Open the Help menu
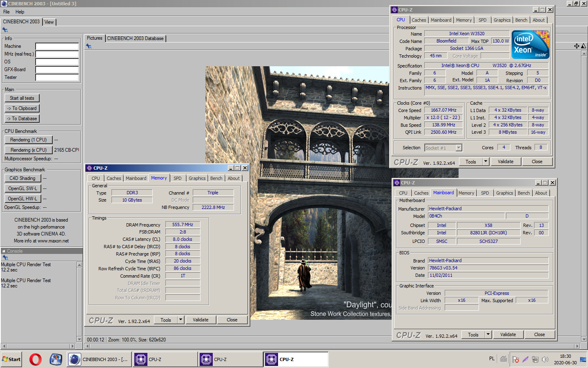The width and height of the screenshot is (588, 368). 20,12
